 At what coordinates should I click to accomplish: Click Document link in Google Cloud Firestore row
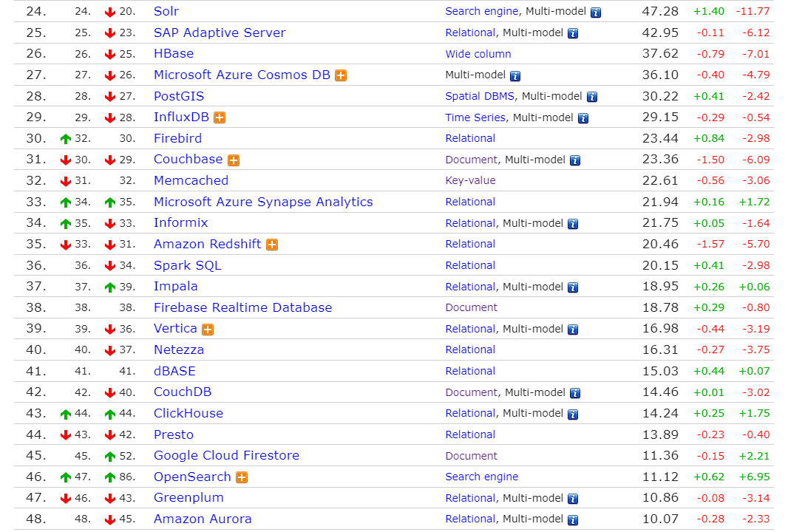pyautogui.click(x=472, y=456)
